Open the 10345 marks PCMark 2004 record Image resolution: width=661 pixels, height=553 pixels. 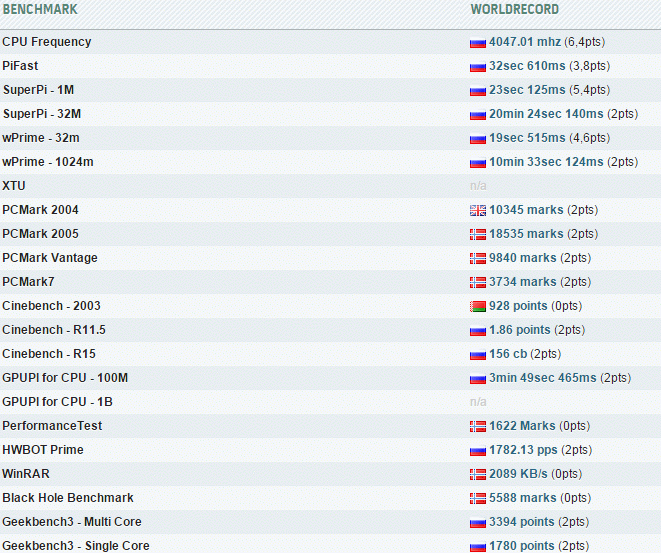click(526, 210)
